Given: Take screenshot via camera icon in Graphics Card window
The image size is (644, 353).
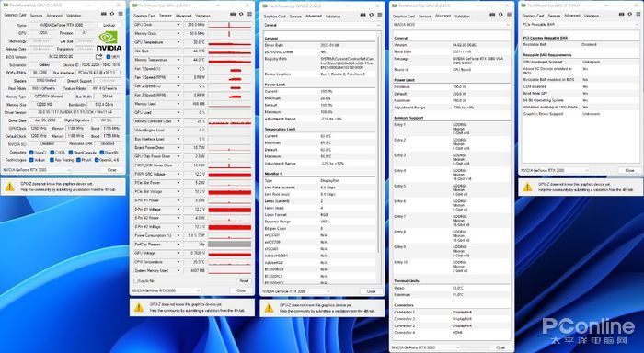Looking at the screenshot, I should coord(103,14).
